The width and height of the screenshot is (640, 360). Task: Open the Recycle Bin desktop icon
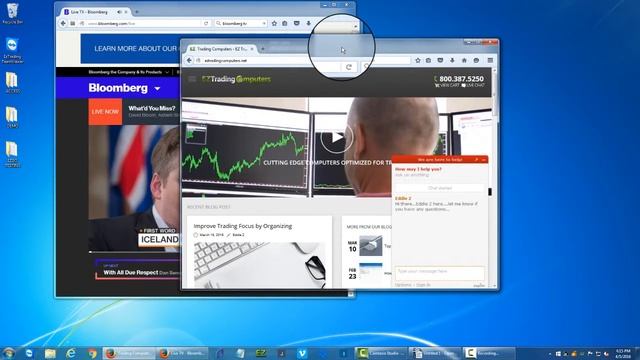[12, 13]
